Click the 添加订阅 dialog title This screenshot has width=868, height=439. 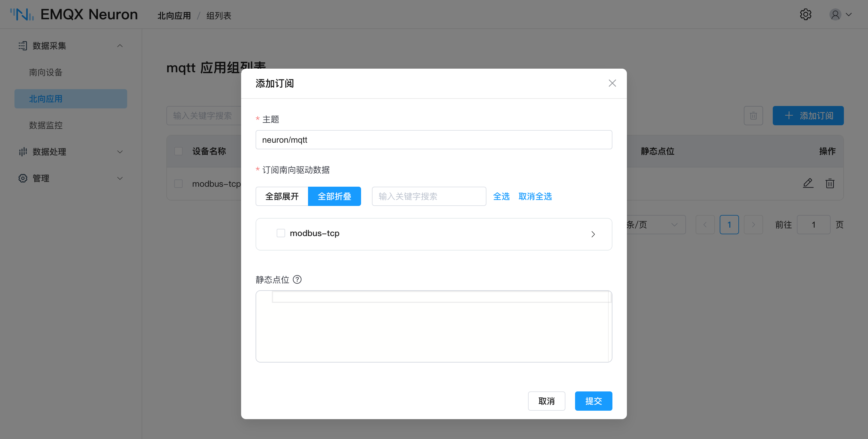[275, 83]
